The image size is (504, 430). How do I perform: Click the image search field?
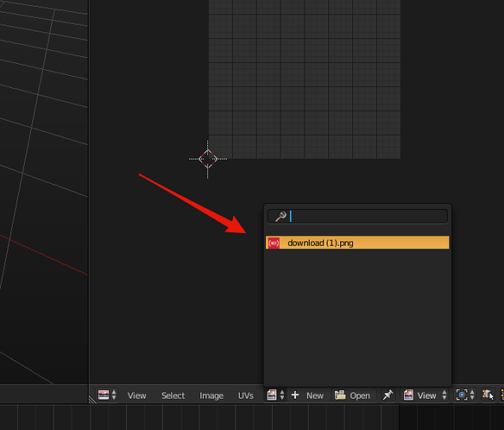(x=357, y=216)
